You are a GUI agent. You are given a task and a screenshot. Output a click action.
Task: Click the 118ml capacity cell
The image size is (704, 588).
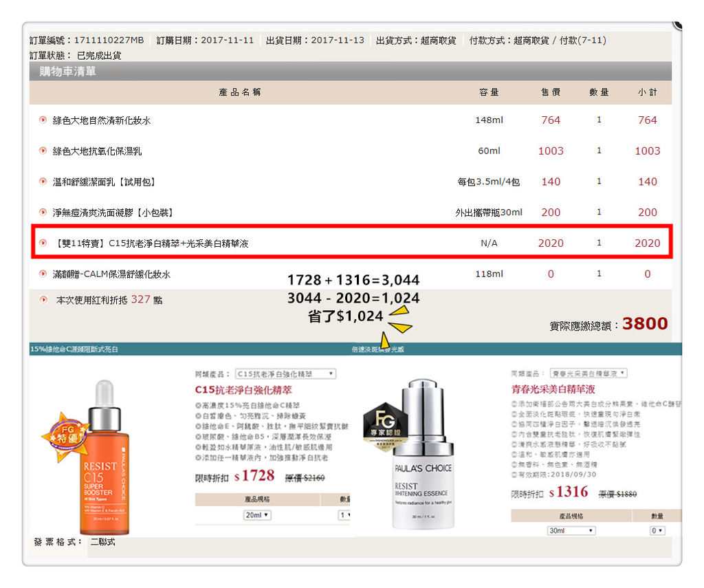click(x=489, y=274)
